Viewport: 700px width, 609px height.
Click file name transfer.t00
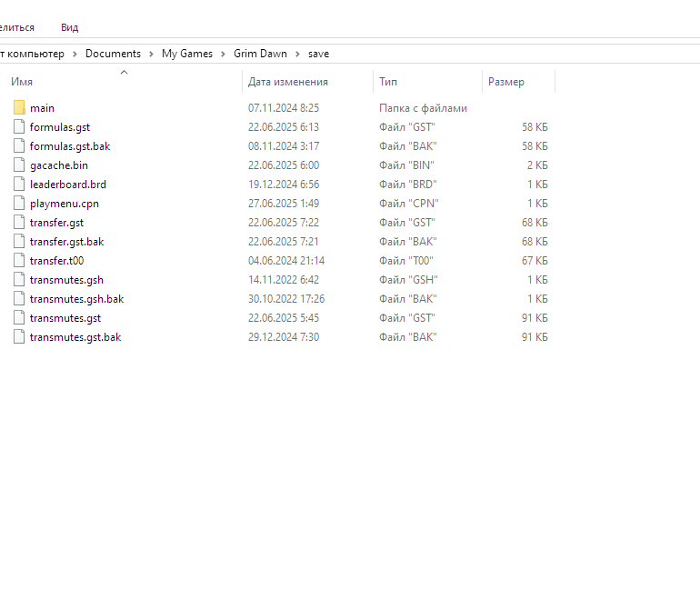click(56, 261)
